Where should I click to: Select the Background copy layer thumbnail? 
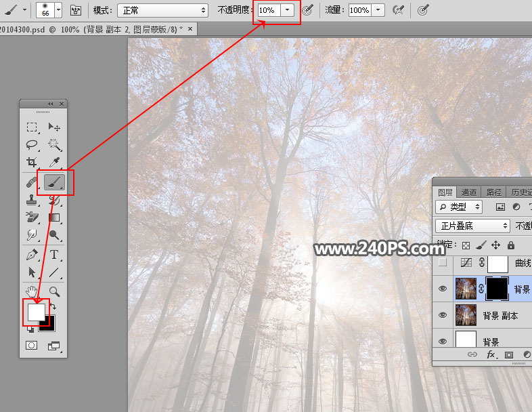tap(466, 315)
